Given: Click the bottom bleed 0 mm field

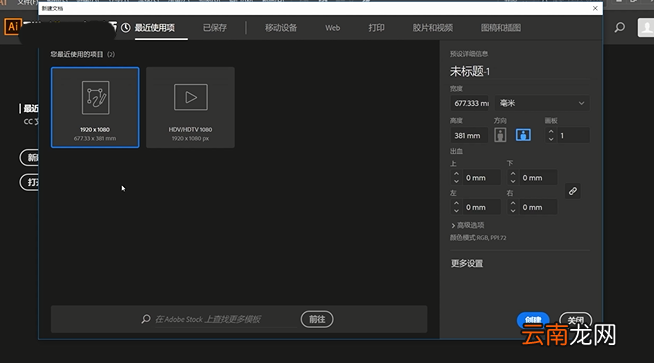Looking at the screenshot, I should [x=538, y=178].
